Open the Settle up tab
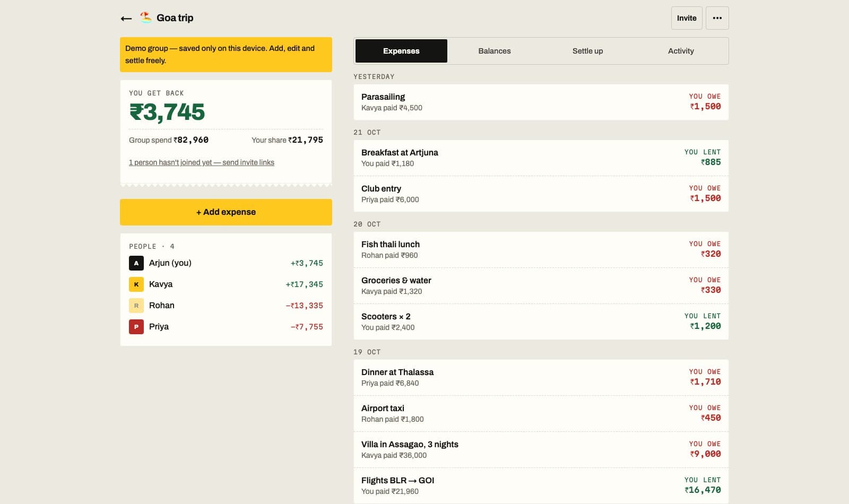Viewport: 849px width, 504px height. point(587,51)
